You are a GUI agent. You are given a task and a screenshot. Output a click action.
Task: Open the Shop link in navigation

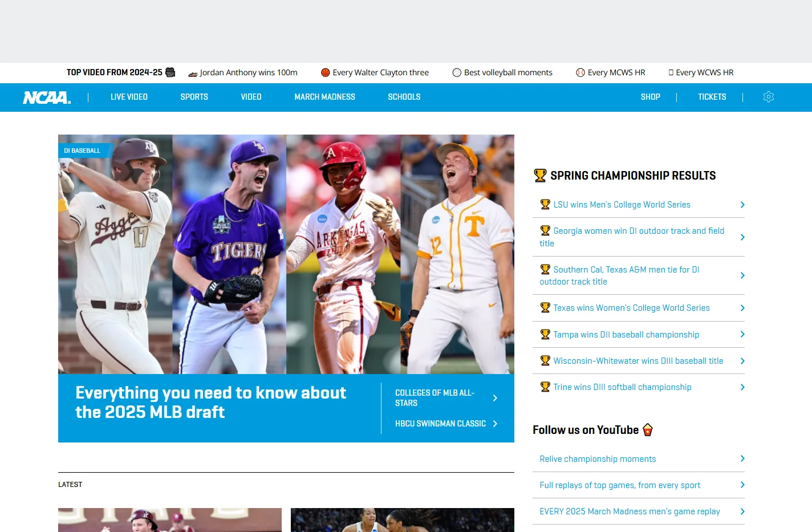(650, 97)
